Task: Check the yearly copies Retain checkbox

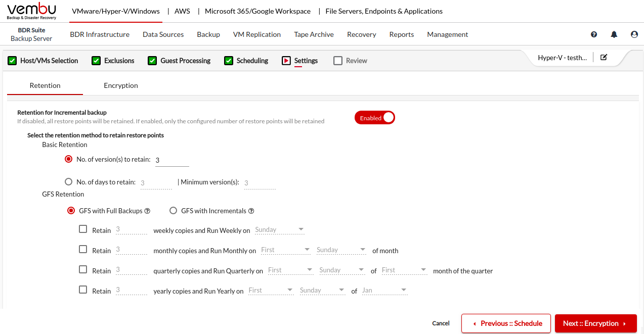Action: 83,290
